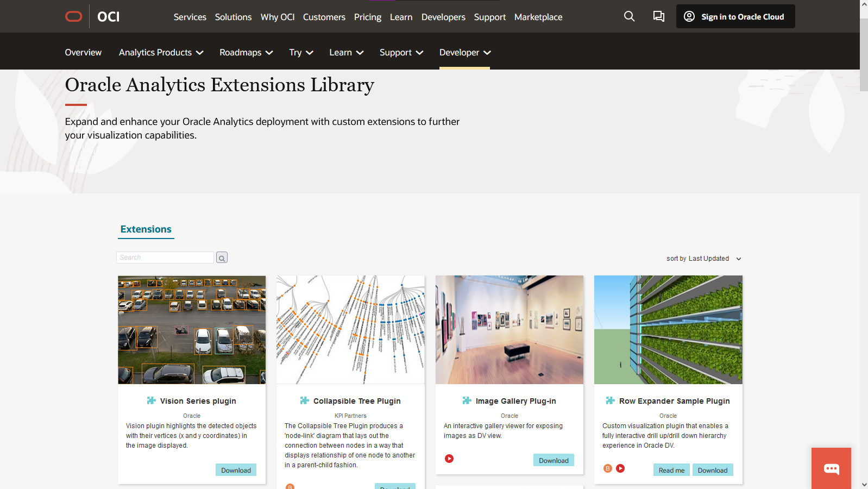Open the Image Gallery room thumbnail
The width and height of the screenshot is (868, 489).
coord(510,330)
